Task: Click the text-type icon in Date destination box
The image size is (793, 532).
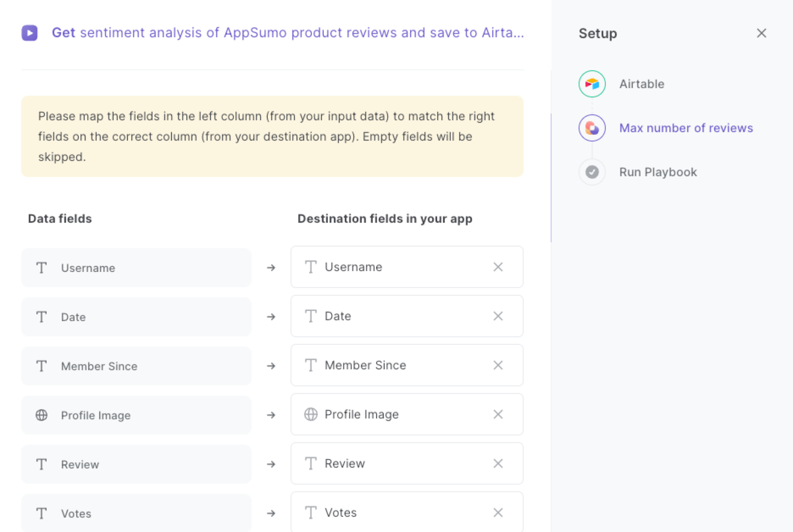Action: point(311,316)
